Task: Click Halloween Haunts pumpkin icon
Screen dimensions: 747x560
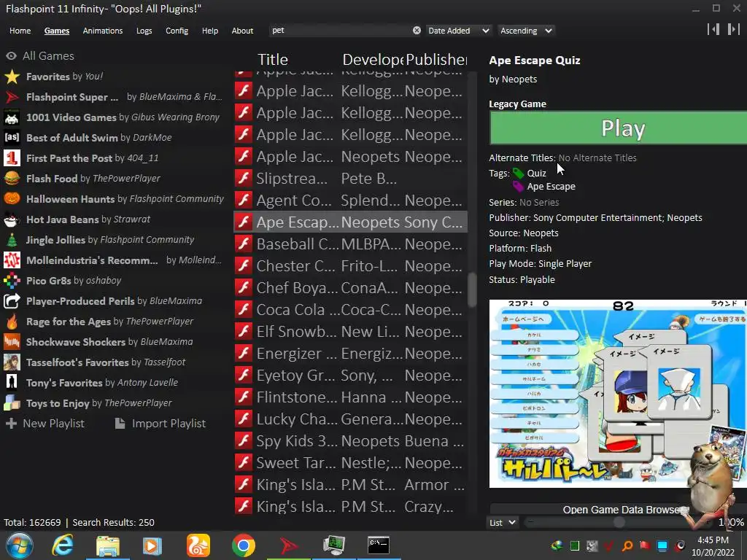Action: pyautogui.click(x=12, y=198)
